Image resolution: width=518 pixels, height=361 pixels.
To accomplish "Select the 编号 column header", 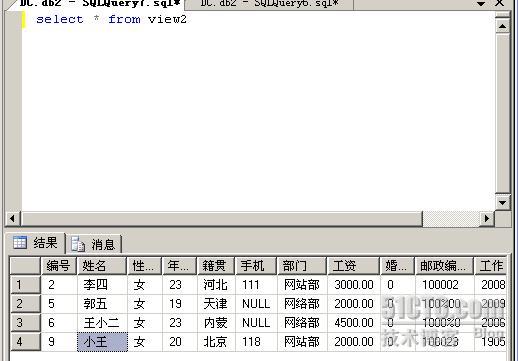I will [x=59, y=266].
